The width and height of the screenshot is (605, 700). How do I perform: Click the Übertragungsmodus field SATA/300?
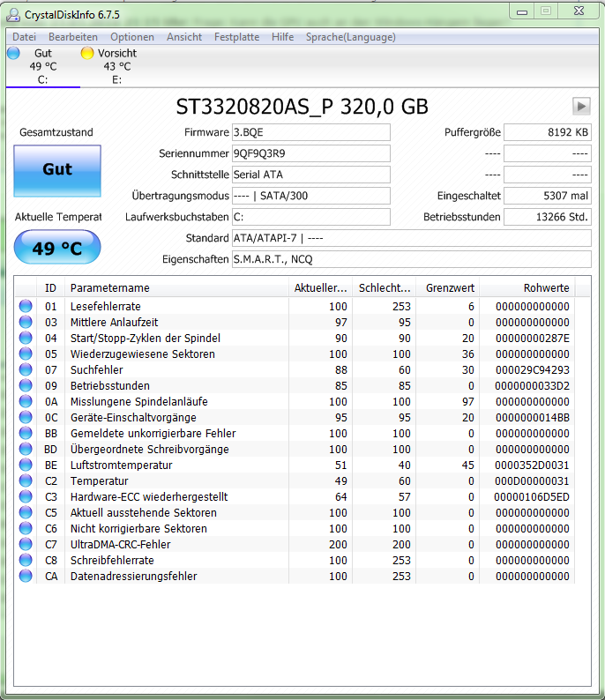[311, 196]
